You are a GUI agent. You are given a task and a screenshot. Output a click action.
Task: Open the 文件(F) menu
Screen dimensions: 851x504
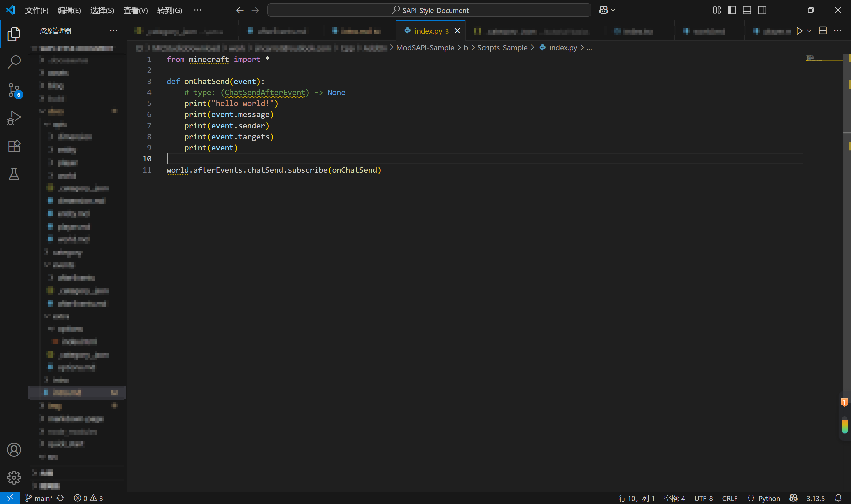coord(36,10)
